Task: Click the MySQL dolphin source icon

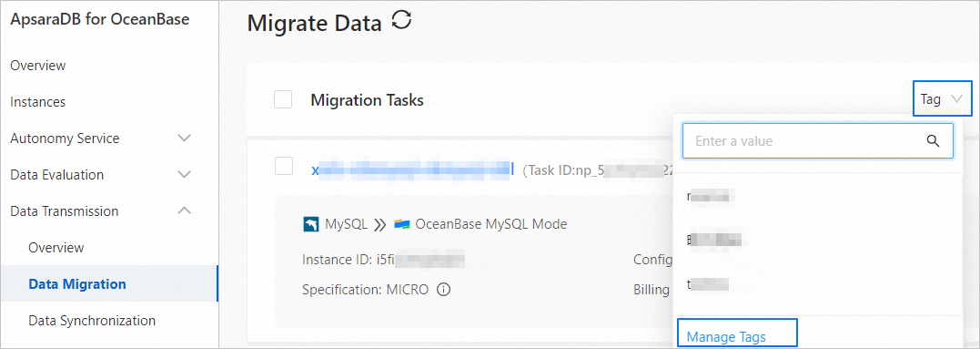Action: click(x=310, y=224)
